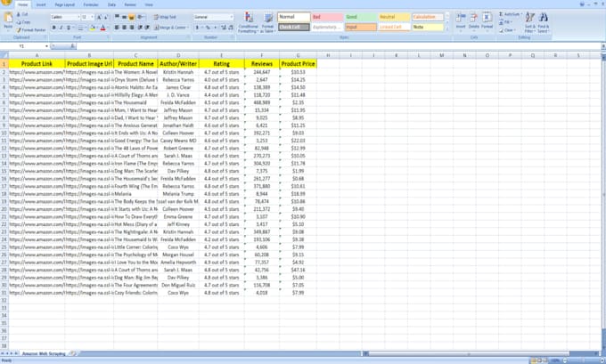Apply the Neutral cell style
The width and height of the screenshot is (606, 364).
[394, 17]
